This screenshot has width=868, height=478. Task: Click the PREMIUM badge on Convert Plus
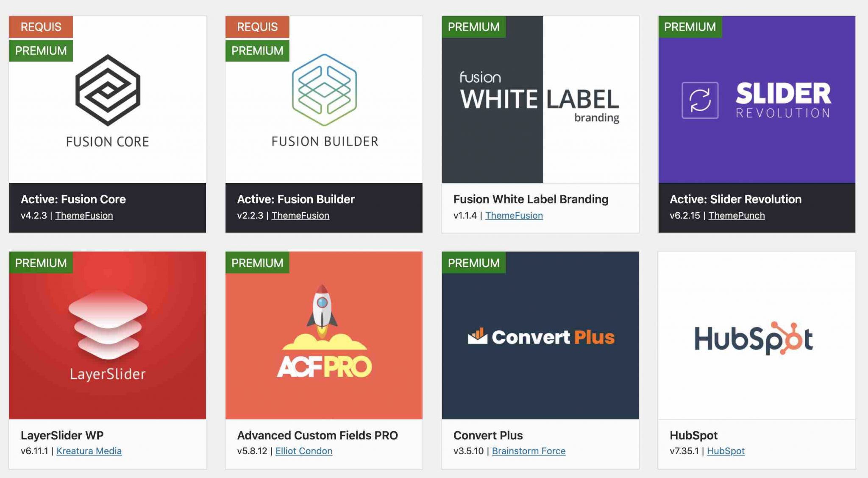(x=474, y=263)
